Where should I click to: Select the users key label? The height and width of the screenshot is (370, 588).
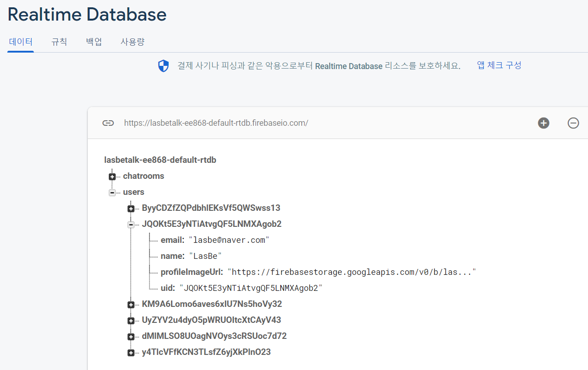134,192
